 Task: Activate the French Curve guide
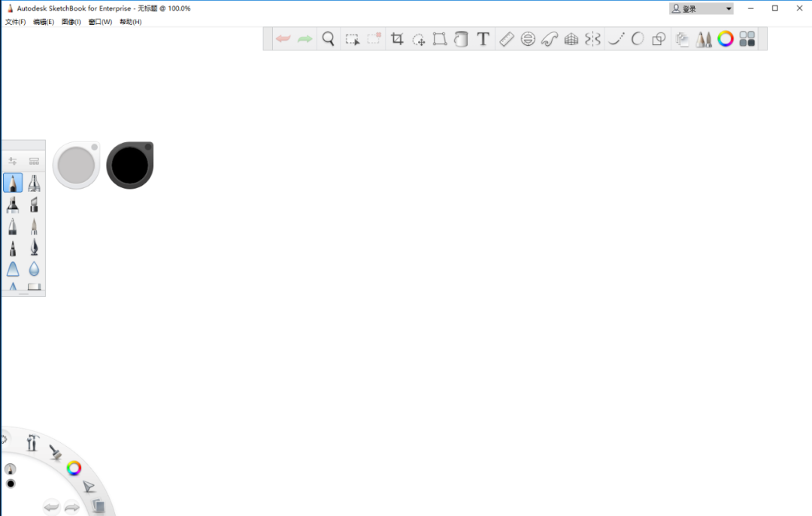click(550, 39)
